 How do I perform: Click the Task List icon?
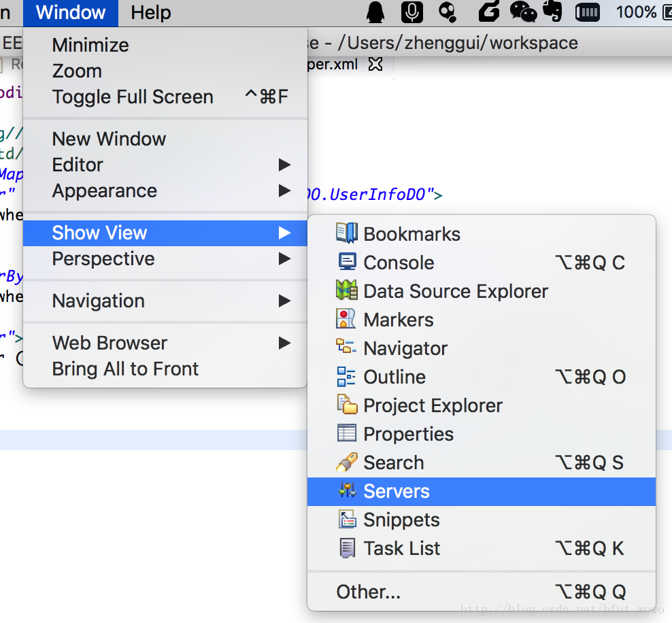click(347, 548)
